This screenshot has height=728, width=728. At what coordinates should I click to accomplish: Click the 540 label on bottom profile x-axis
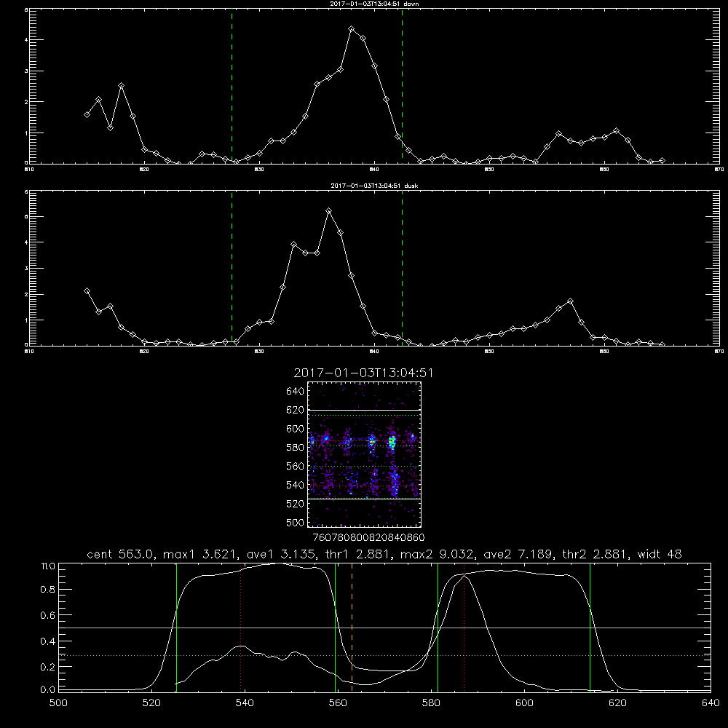tap(245, 703)
